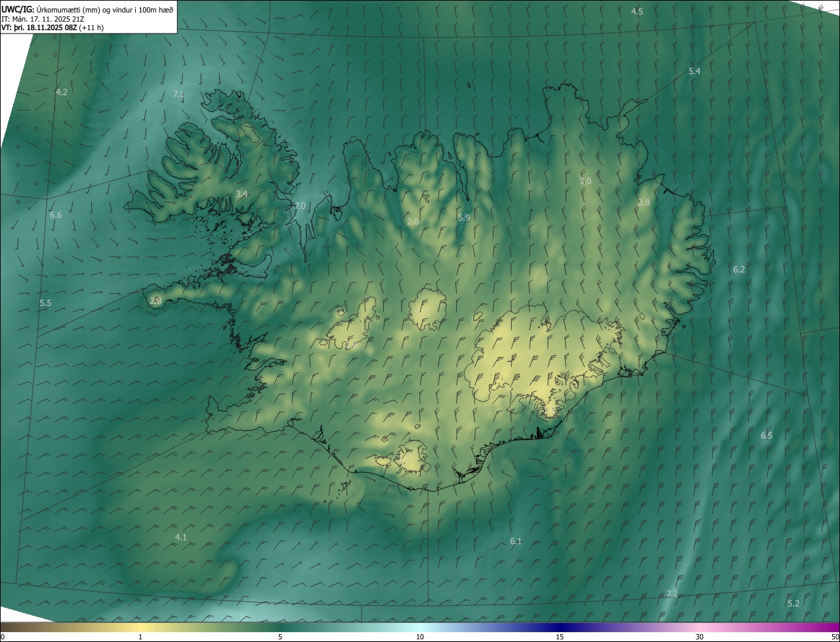Click the 6.1 value on the map

[x=516, y=542]
